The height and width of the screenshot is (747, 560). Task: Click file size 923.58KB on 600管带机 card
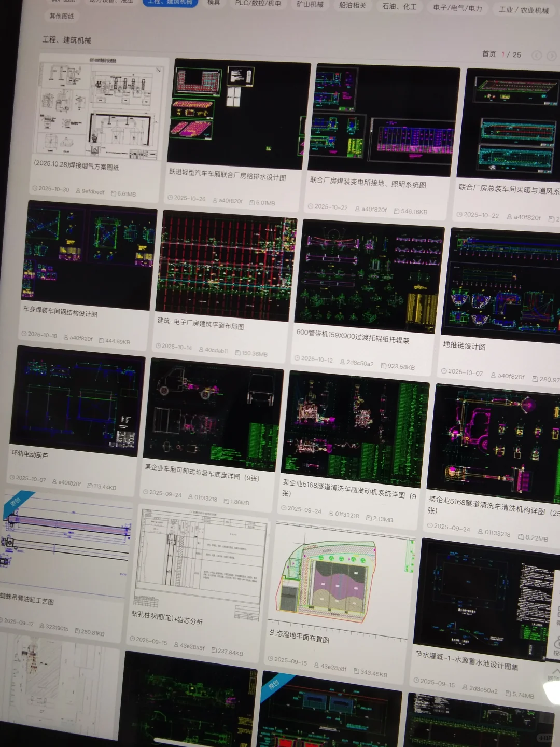(x=401, y=366)
